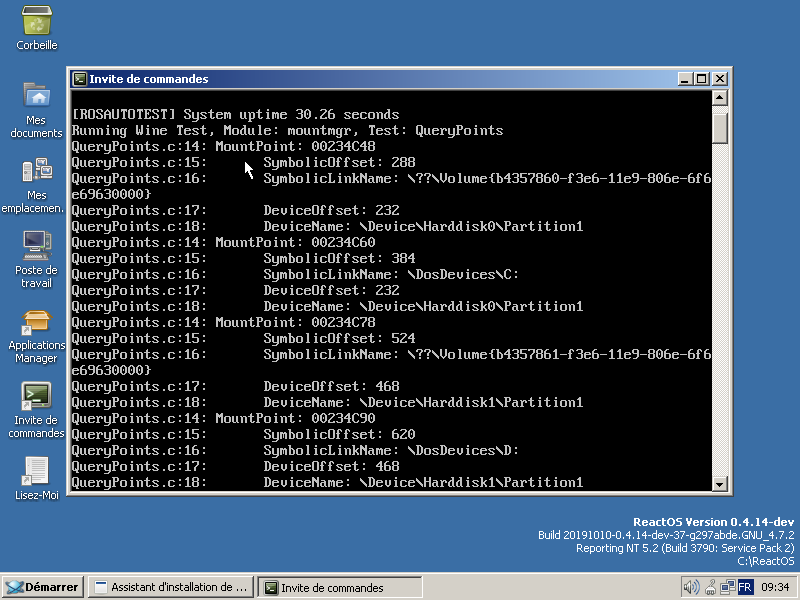The width and height of the screenshot is (800, 600).
Task: Click 'Running Wine Test, Module: mountmgr' line
Action: 287,131
